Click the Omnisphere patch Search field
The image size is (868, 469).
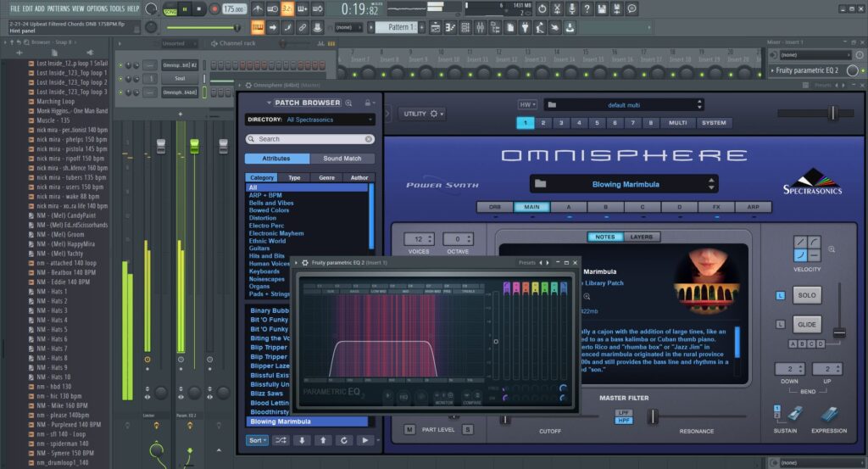point(310,139)
